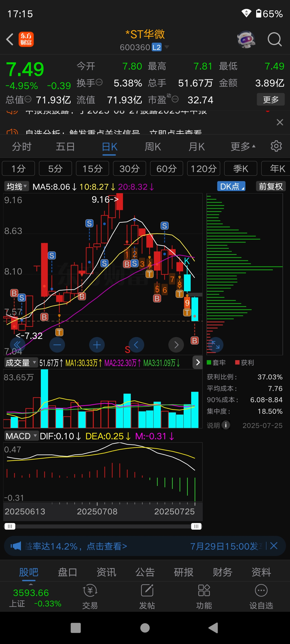Move chart left with blue arrow
This screenshot has width=290, height=644.
pos(136,345)
